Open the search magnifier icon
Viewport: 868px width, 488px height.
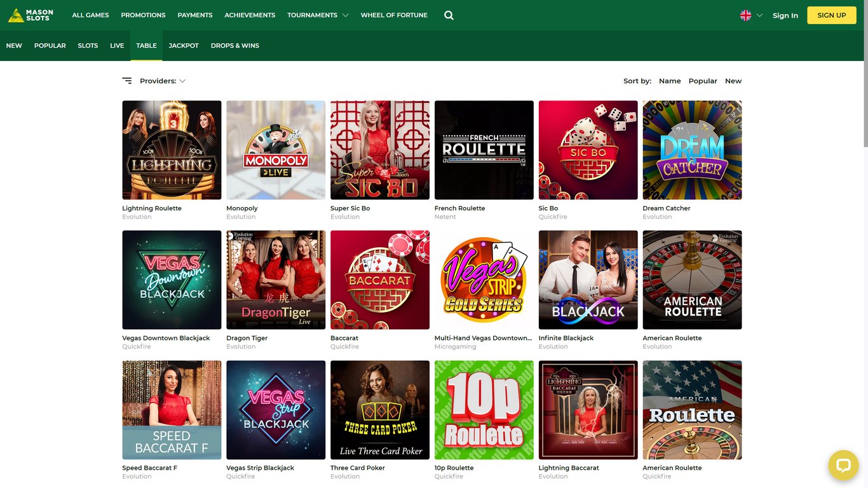(x=449, y=15)
